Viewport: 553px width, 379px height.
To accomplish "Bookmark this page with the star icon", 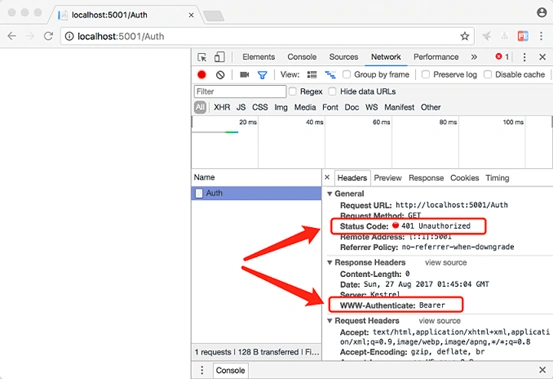I will tap(465, 36).
